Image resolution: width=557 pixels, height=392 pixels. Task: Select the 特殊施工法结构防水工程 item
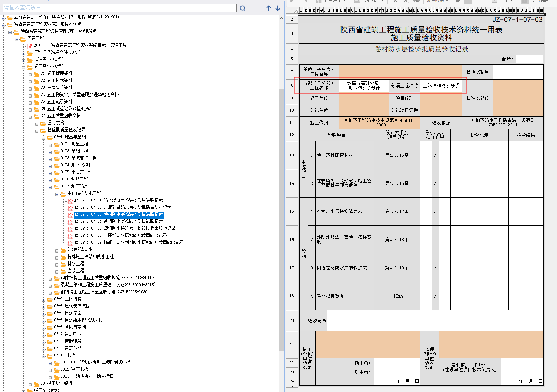coord(90,257)
